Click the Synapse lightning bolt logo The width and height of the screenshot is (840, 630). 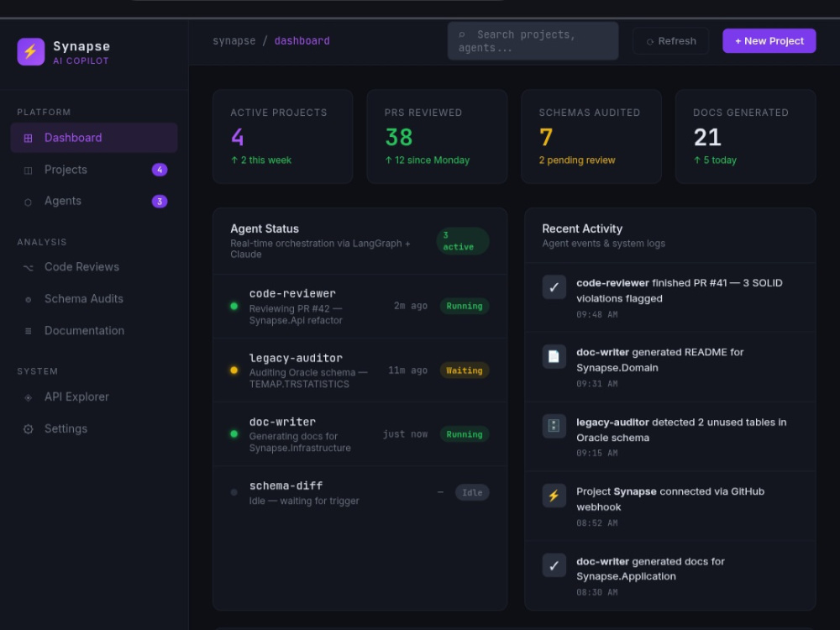(30, 51)
